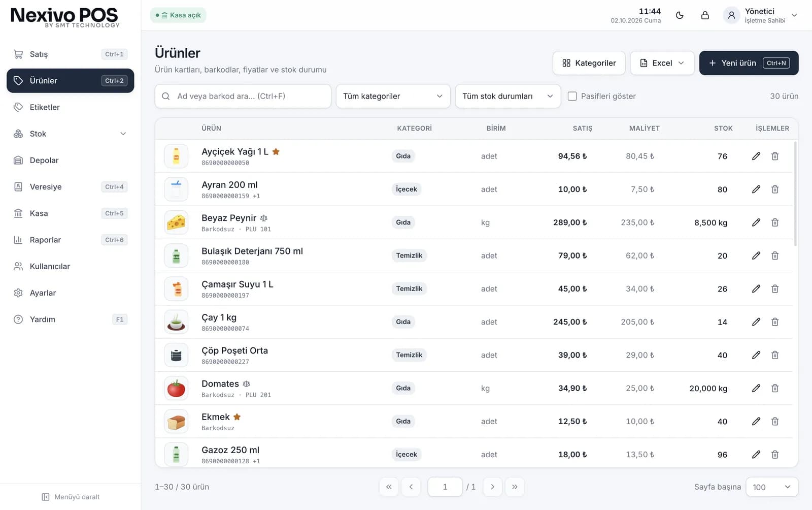
Task: Click the Domates tomato thumbnail
Action: click(x=176, y=388)
